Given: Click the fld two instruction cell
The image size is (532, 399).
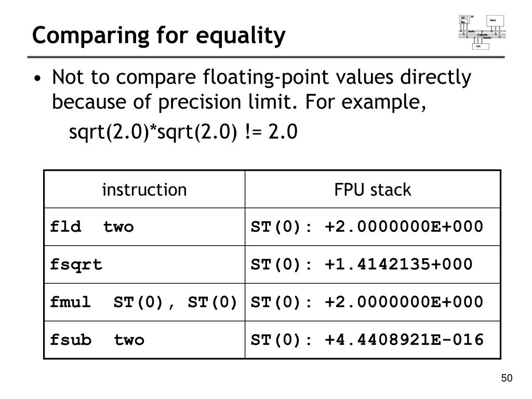Looking at the screenshot, I should (x=144, y=227).
